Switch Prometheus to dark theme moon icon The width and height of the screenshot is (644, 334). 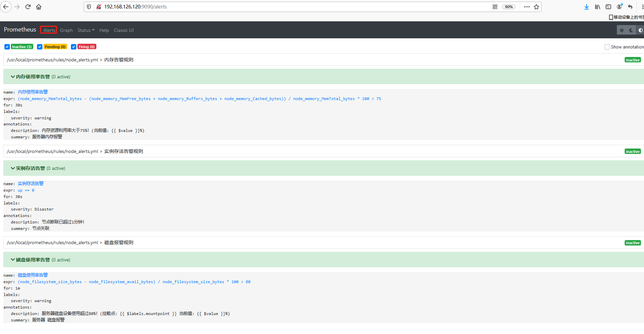[631, 30]
